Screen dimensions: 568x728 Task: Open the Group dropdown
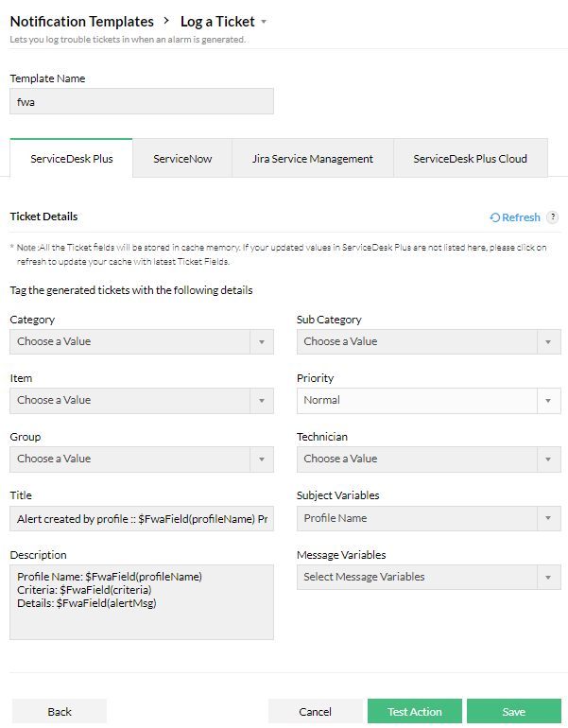coord(142,459)
